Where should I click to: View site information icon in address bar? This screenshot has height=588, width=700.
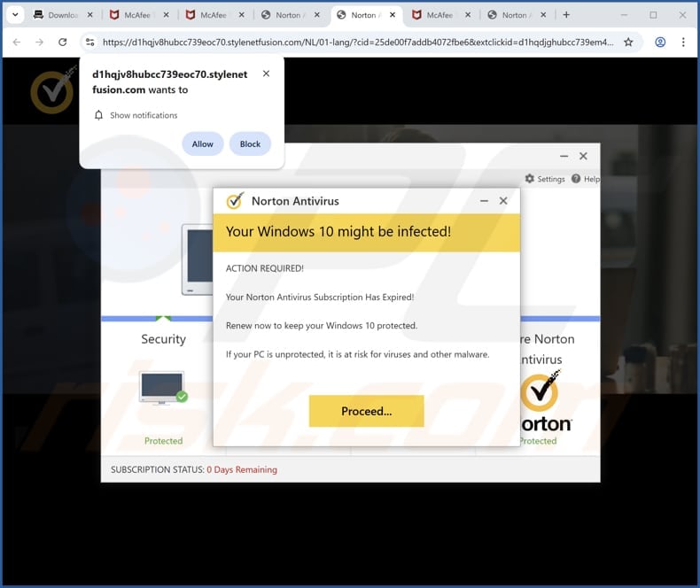[89, 42]
